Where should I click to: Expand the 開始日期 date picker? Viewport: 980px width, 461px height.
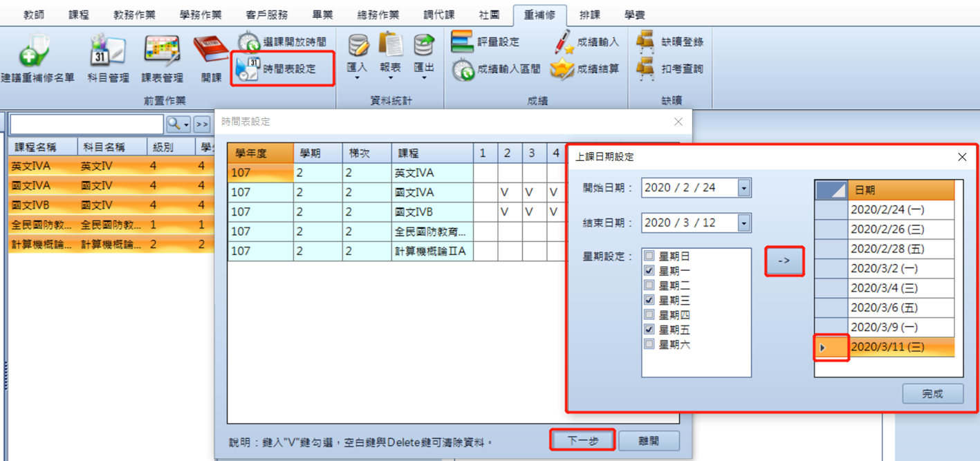pos(743,188)
